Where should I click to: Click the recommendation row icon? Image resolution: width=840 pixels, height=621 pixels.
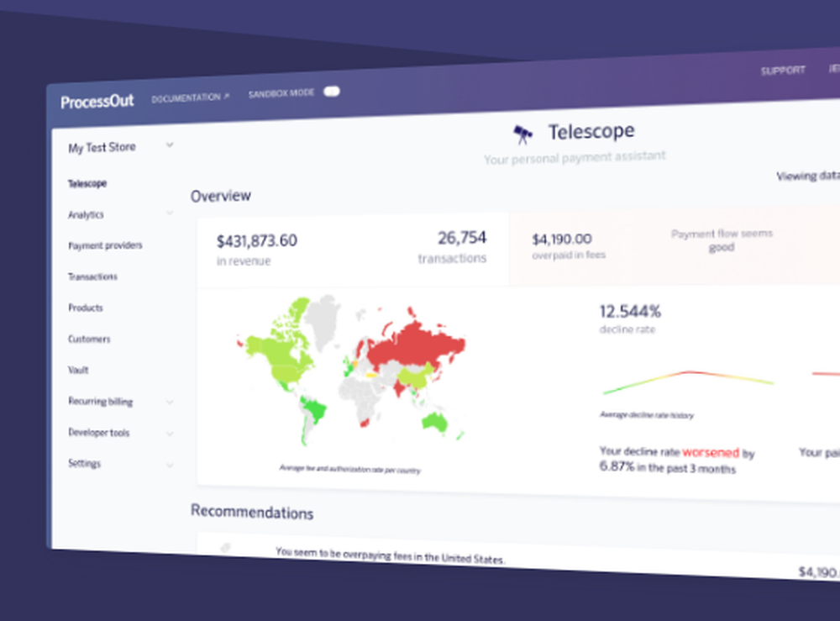point(225,547)
